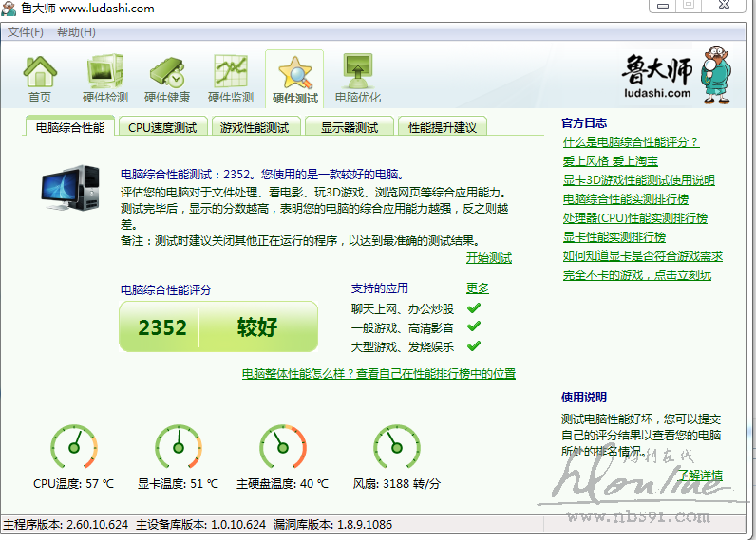Open the 文件(F) menu
This screenshot has width=756, height=540.
click(x=26, y=32)
